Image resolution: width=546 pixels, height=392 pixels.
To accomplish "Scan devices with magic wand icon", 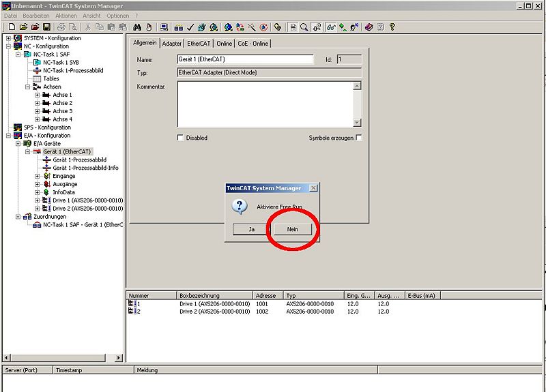I will 251,27.
